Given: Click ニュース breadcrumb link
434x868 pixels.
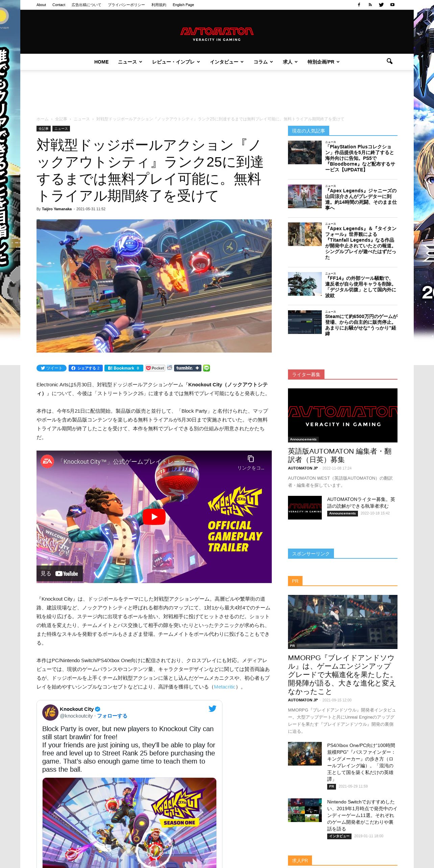Looking at the screenshot, I should pyautogui.click(x=82, y=119).
